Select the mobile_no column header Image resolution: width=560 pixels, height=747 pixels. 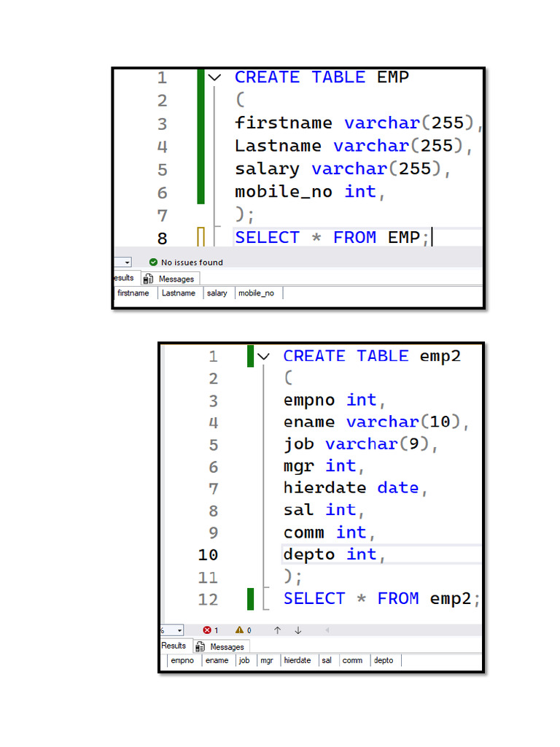[x=256, y=293]
